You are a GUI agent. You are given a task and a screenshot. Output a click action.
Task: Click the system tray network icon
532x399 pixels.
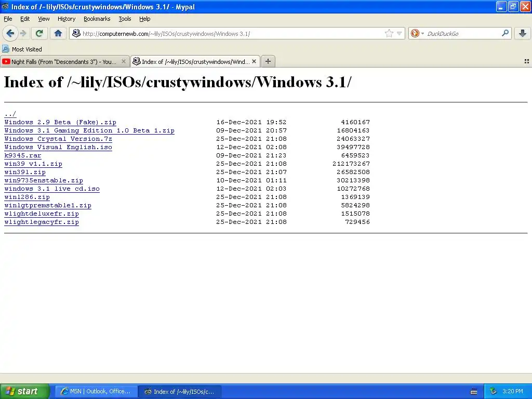[494, 392]
